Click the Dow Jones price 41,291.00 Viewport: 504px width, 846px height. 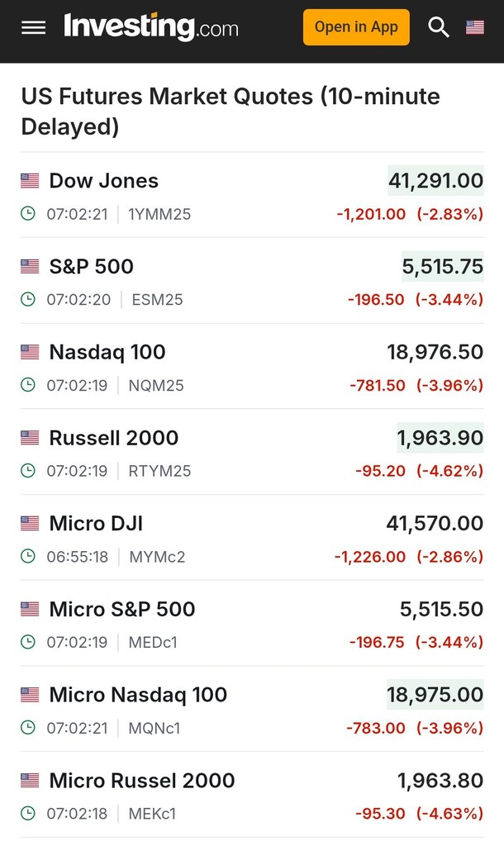click(436, 181)
